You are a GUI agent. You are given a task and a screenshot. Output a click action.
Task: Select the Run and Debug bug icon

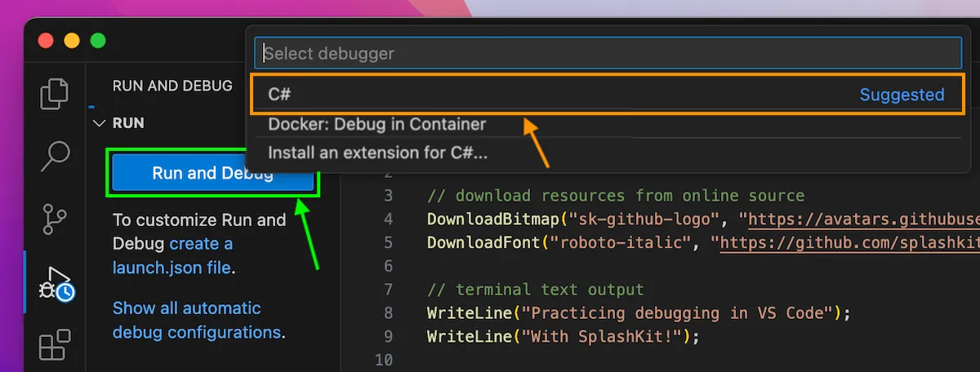(56, 282)
